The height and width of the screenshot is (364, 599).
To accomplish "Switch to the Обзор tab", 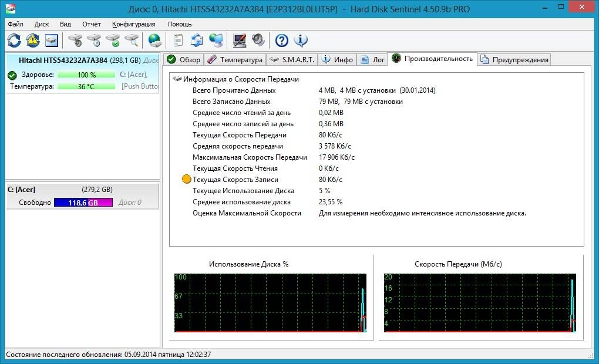I will coord(184,59).
